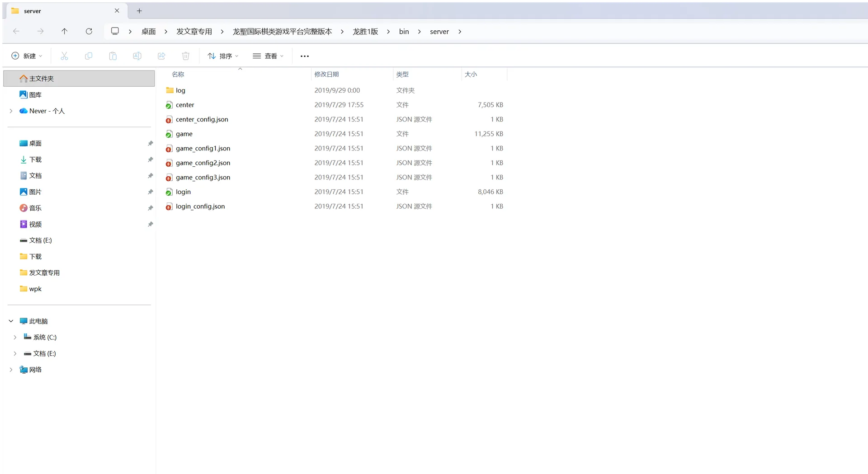This screenshot has width=868, height=474.
Task: Open a new tab with plus button
Action: [139, 11]
